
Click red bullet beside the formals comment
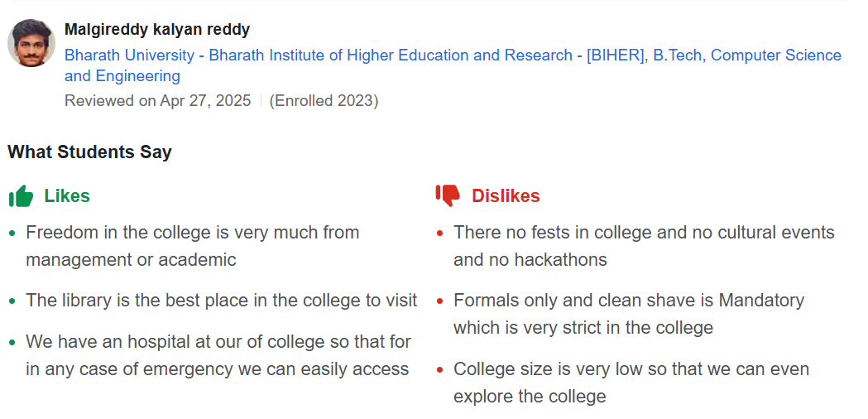click(x=440, y=301)
